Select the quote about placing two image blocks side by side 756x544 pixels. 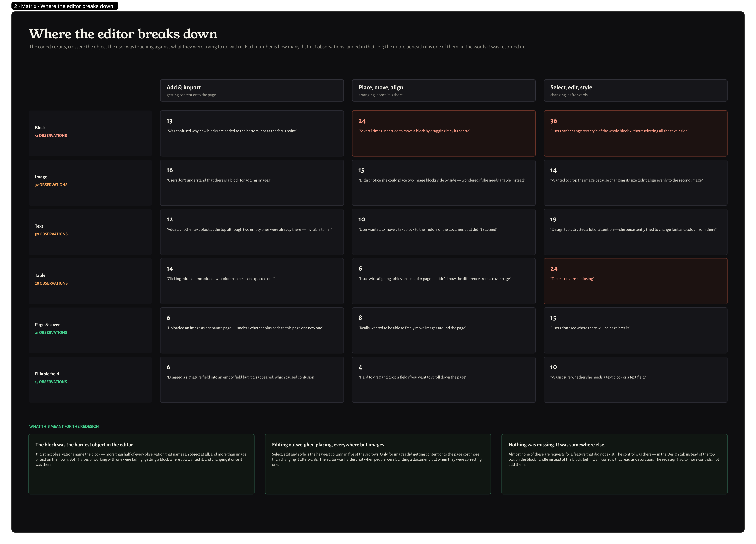(442, 180)
